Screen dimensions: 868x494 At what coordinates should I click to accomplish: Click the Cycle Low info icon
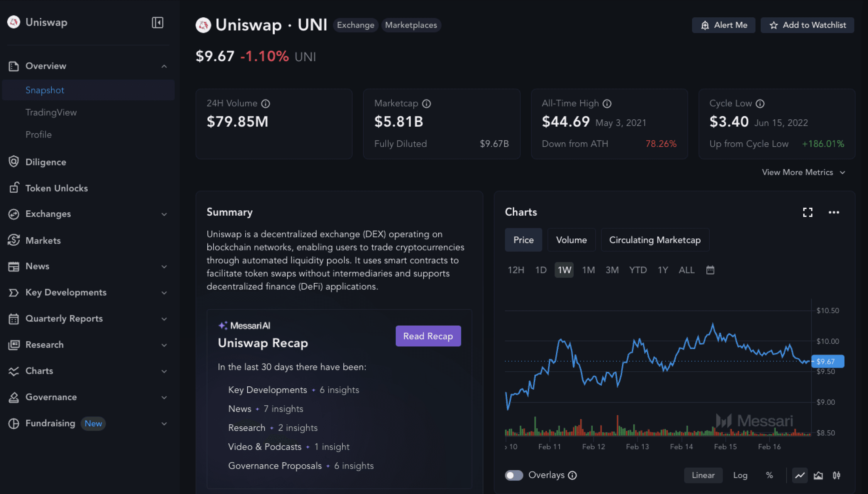(x=760, y=104)
